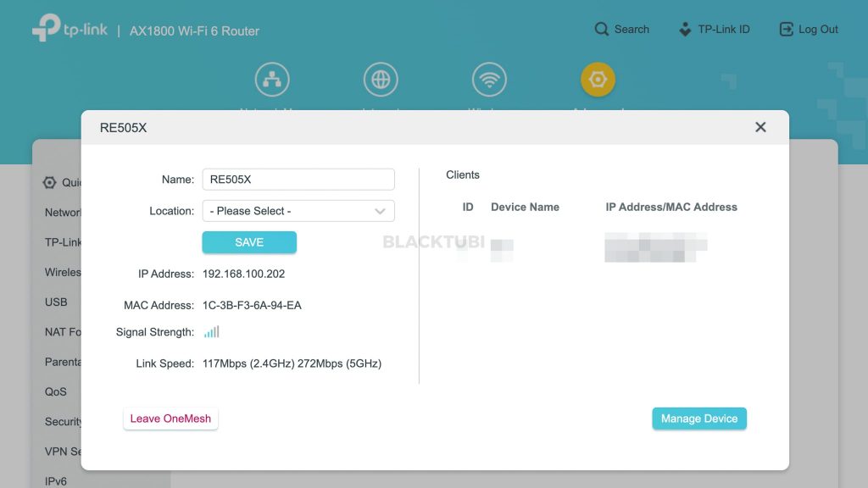Click the Log Out icon
The image size is (868, 488).
[x=786, y=29]
